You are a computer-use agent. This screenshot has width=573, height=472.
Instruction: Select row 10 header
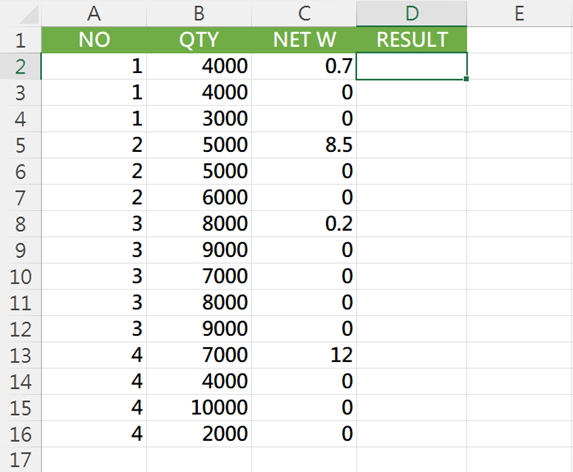[x=20, y=277]
